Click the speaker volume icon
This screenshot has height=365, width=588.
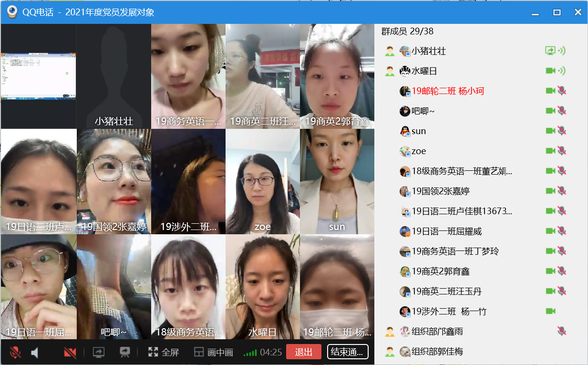pos(35,353)
